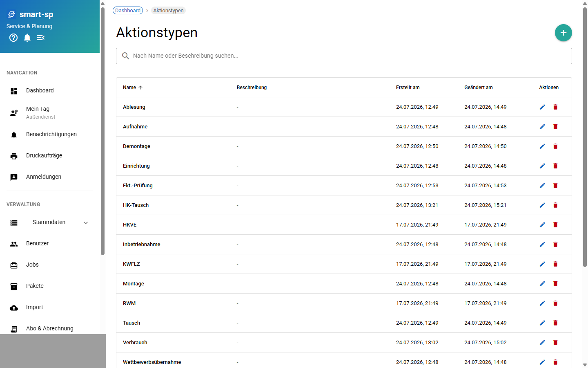Focus the name or description search field

tap(344, 56)
